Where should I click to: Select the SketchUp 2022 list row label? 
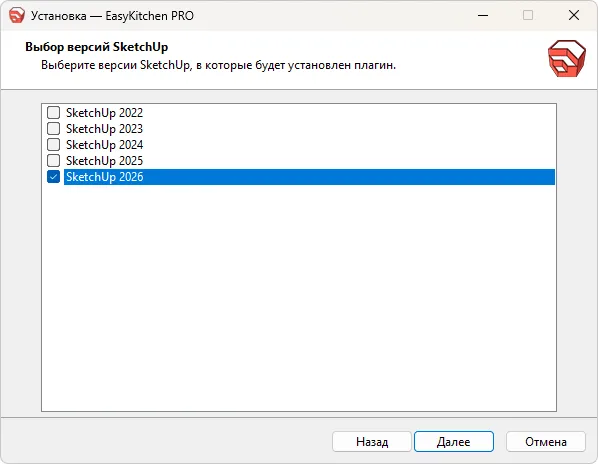(x=104, y=113)
